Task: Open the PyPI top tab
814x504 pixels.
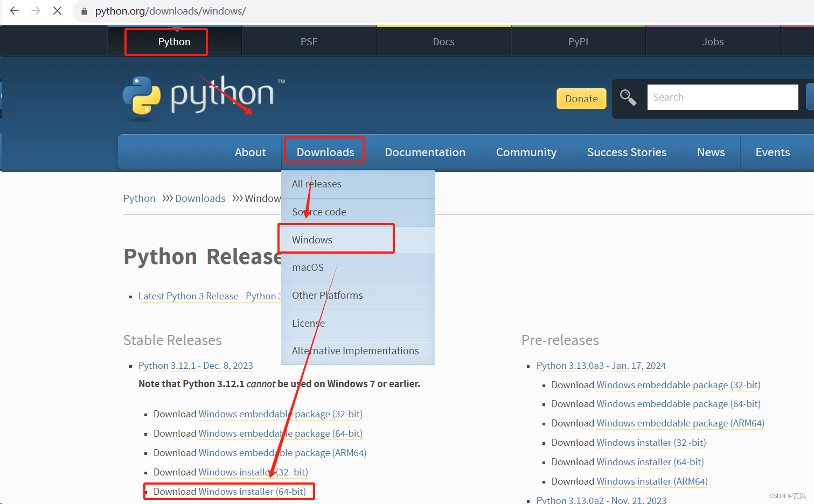Action: (578, 41)
